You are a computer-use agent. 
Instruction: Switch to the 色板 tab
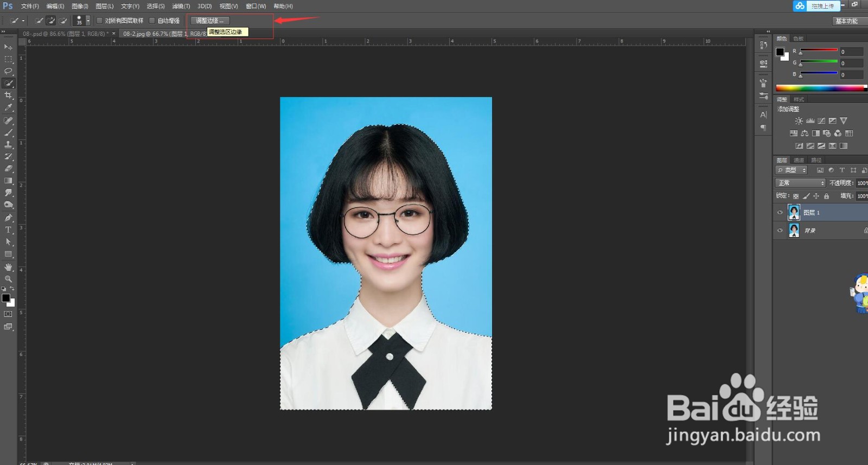tap(798, 39)
